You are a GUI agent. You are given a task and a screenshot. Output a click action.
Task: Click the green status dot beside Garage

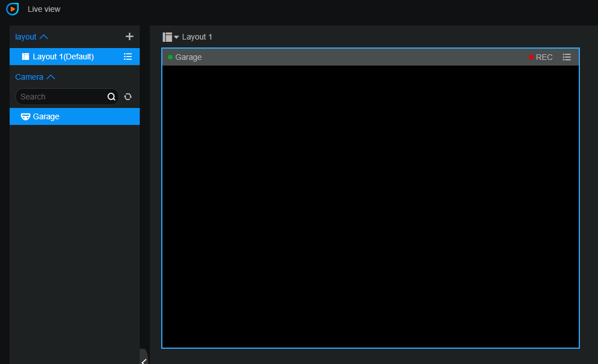(x=170, y=57)
